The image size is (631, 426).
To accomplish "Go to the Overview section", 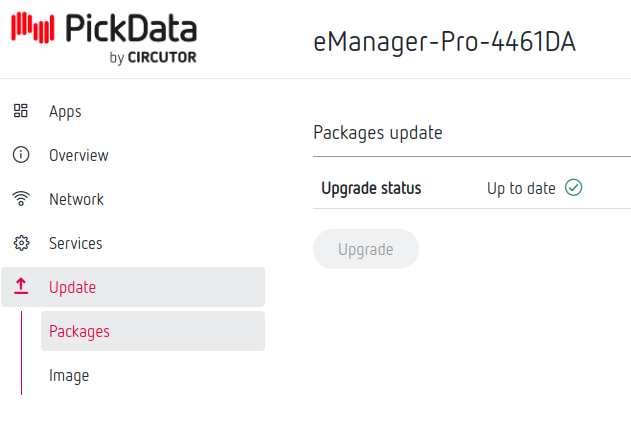I will tap(79, 155).
